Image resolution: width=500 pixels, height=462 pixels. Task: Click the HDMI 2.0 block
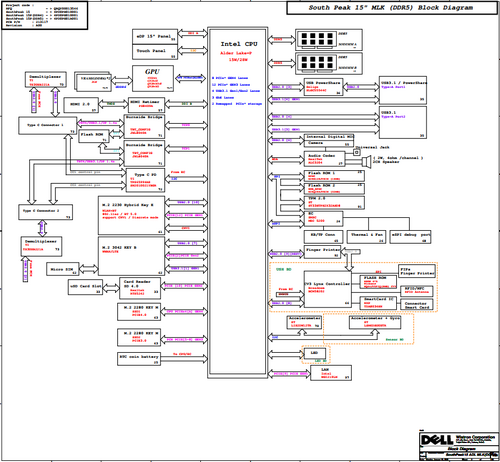tap(81, 105)
